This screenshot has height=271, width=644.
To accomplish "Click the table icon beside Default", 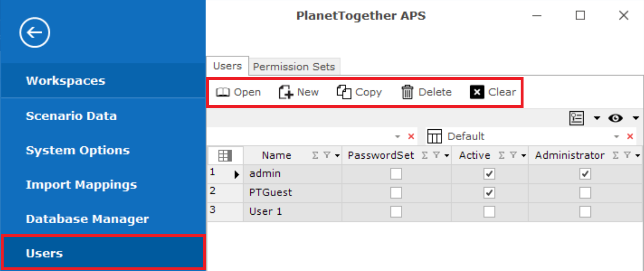I will [x=435, y=136].
